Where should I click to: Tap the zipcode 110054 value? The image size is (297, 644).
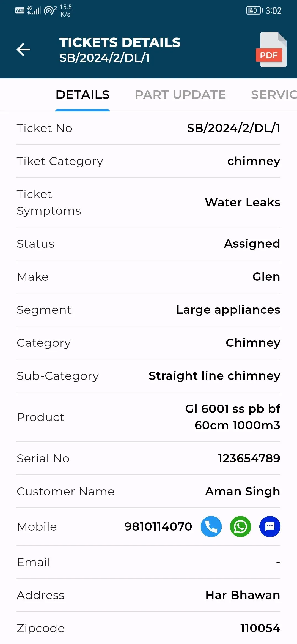pos(260,628)
